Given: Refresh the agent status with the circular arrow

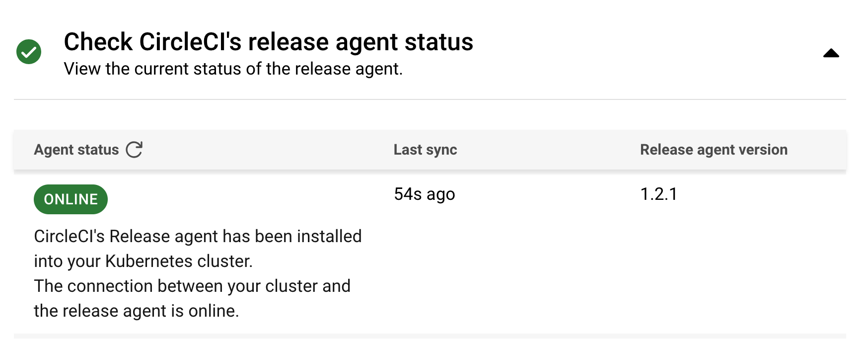Looking at the screenshot, I should 134,149.
